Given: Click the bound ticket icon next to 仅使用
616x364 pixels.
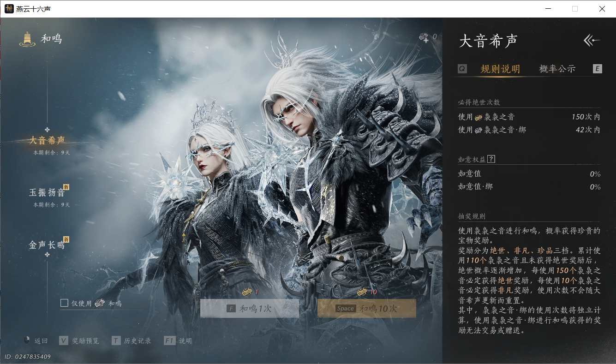Looking at the screenshot, I should tap(100, 303).
